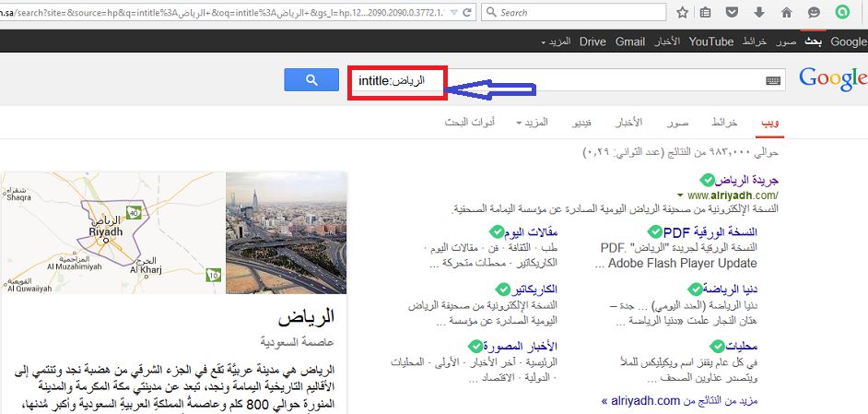Open the Firefox bookmarks list icon
868x414 pixels.
tap(705, 12)
